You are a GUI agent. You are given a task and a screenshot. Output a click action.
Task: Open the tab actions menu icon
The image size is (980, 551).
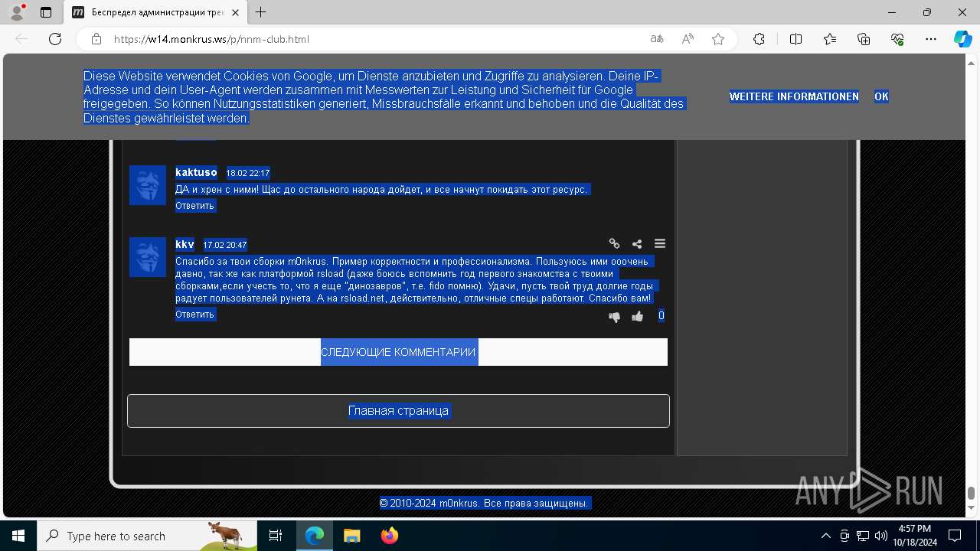(46, 12)
